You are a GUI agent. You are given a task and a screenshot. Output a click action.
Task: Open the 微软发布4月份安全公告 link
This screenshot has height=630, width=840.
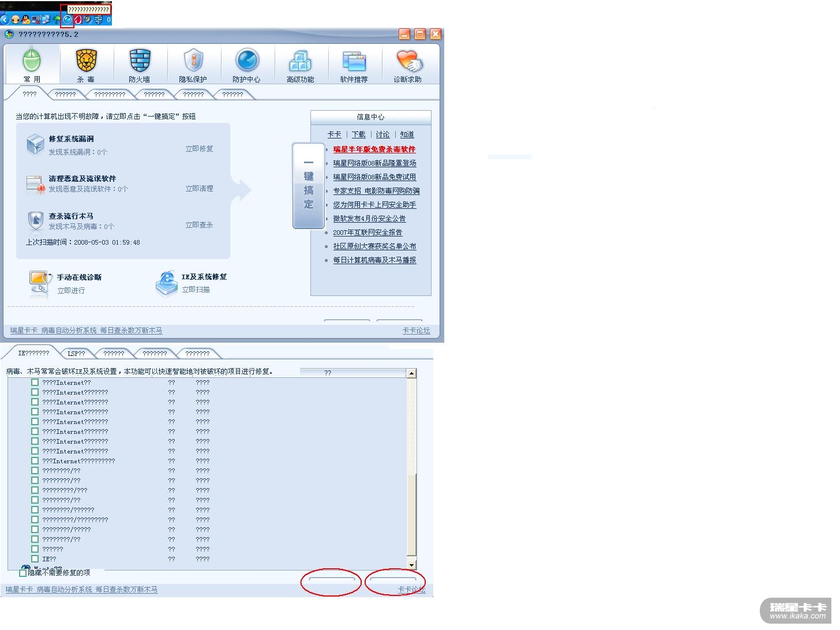[x=369, y=219]
